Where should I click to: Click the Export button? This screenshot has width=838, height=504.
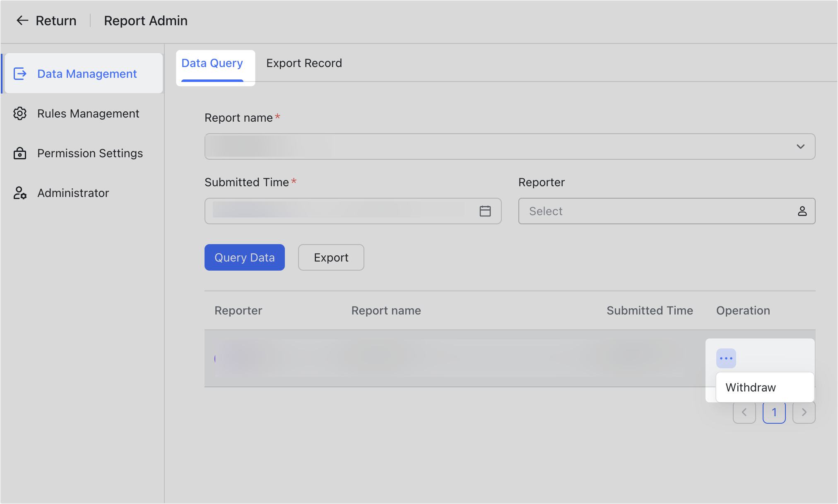tap(330, 257)
